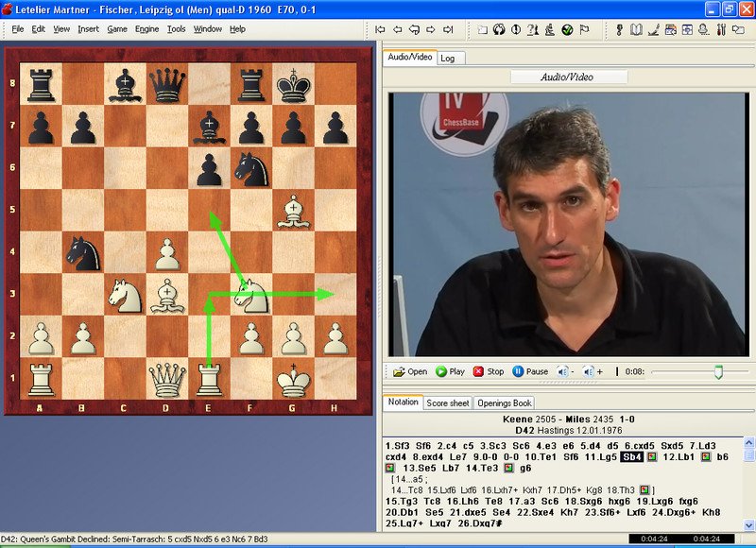Open the Window menu
Viewport: 756px width, 548px height.
[x=208, y=29]
